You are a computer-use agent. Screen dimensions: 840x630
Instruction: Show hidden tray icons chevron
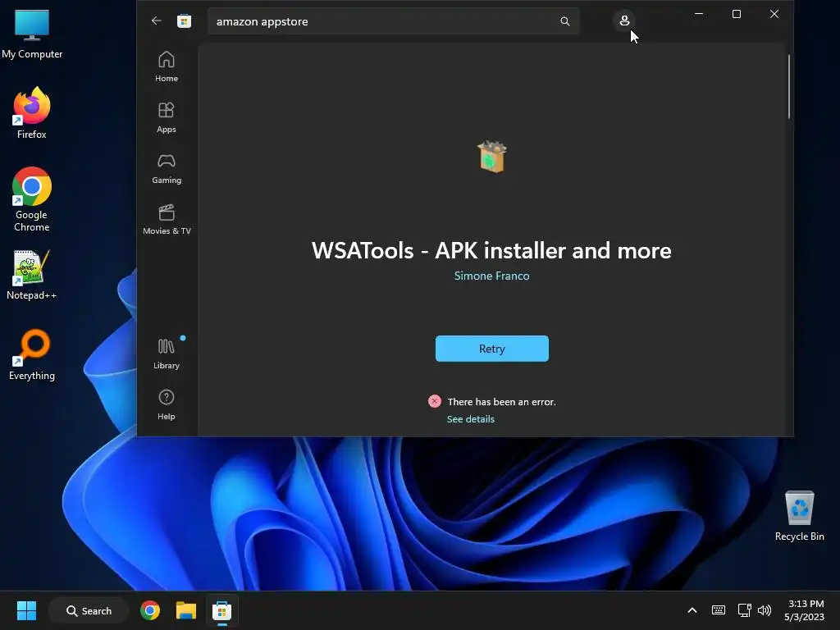[692, 610]
